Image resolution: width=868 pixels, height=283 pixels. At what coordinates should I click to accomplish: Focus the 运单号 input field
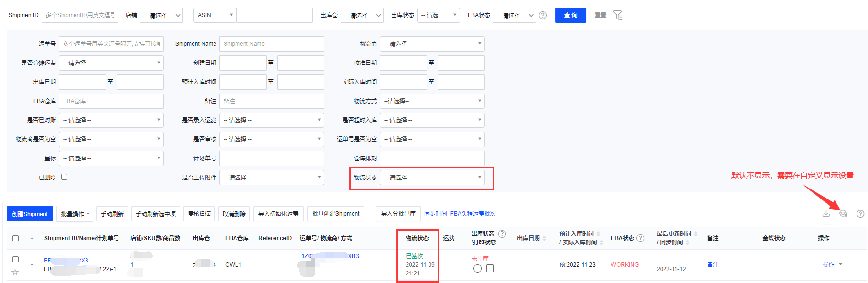111,44
